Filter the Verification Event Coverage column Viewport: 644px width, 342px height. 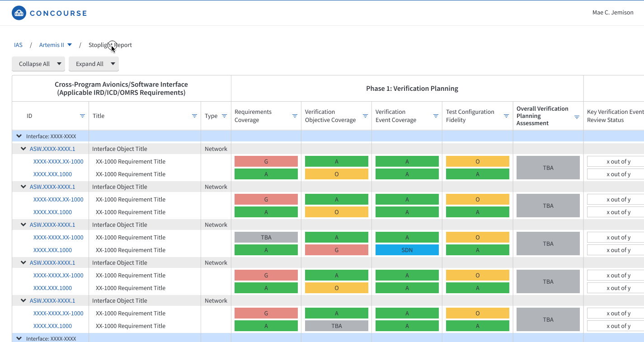436,116
